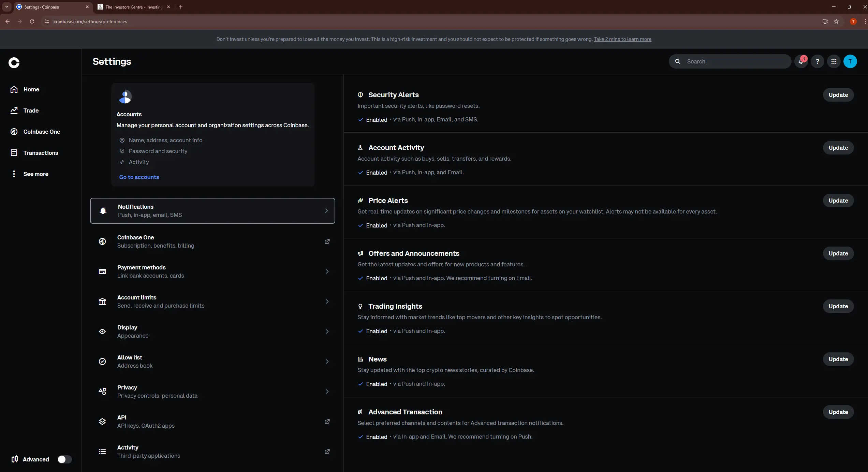Click the Account Activity person icon
The width and height of the screenshot is (868, 472).
point(360,148)
